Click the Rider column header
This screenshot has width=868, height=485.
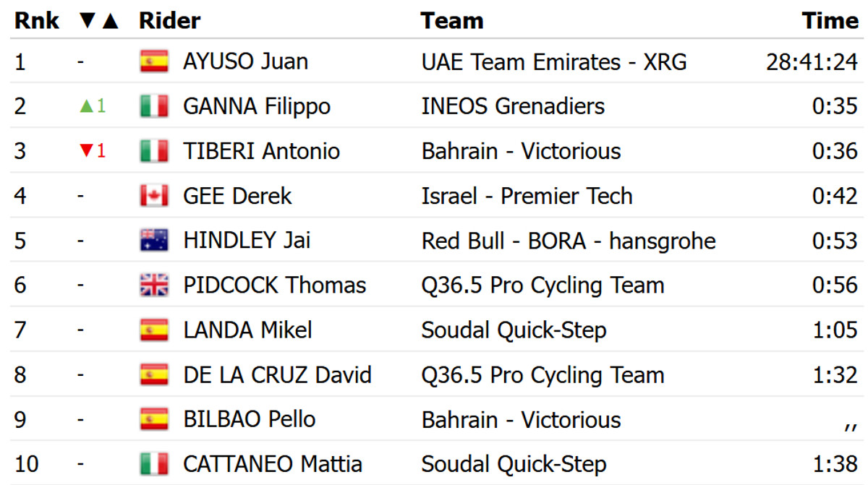click(169, 21)
